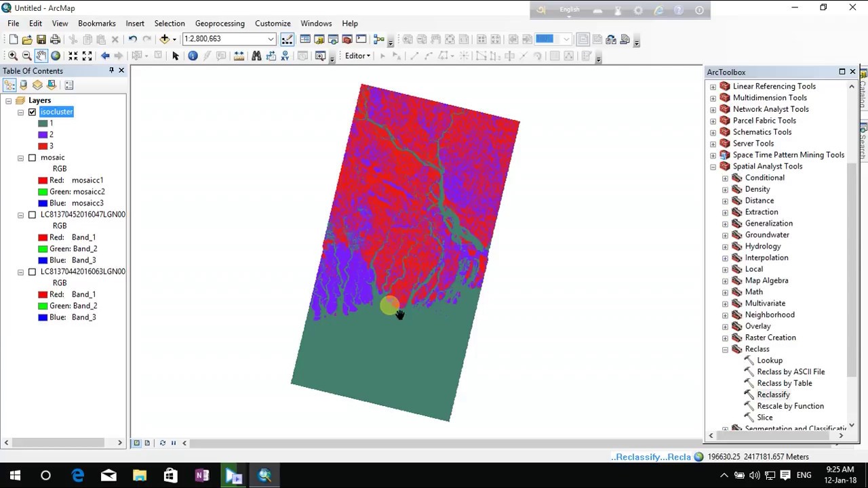Collapse Spatial Analyst Tools toolbox
This screenshot has width=868, height=488.
point(713,167)
